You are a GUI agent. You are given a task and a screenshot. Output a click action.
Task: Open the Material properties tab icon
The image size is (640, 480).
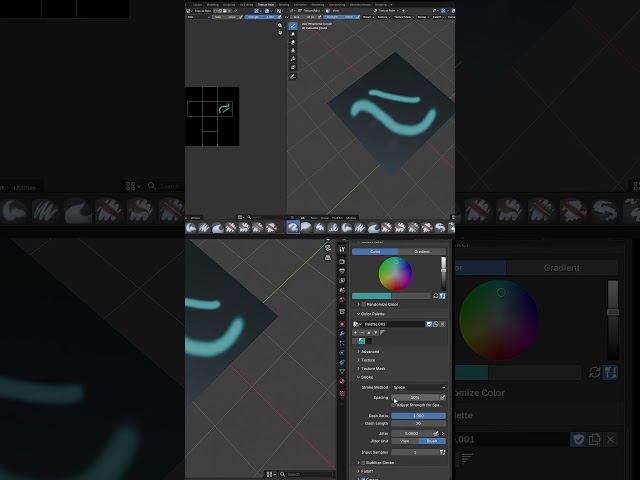342,381
